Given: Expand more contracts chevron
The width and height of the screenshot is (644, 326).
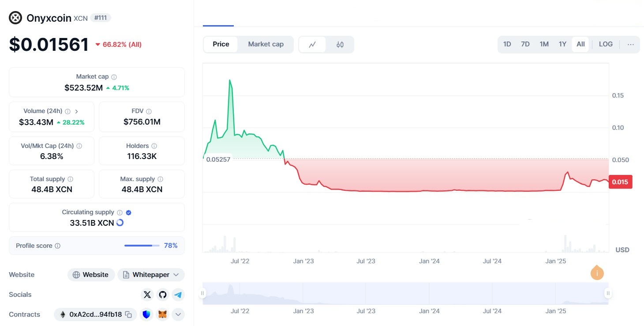Looking at the screenshot, I should click(178, 315).
